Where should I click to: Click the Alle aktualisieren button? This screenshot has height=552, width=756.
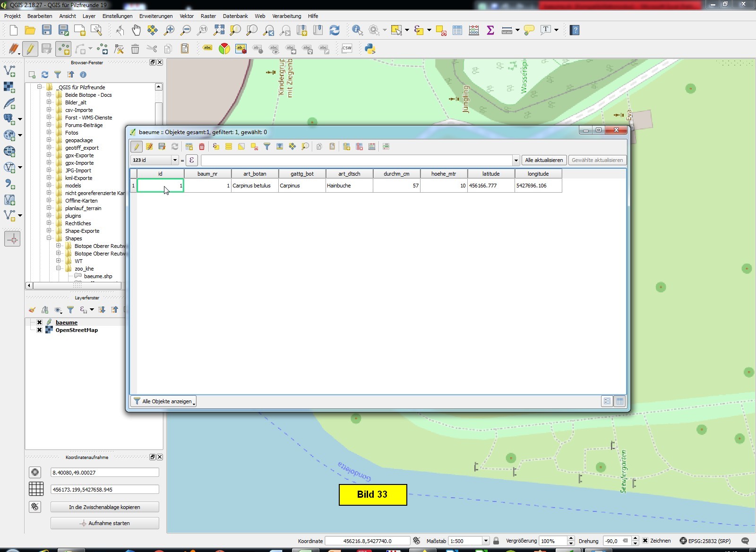544,160
